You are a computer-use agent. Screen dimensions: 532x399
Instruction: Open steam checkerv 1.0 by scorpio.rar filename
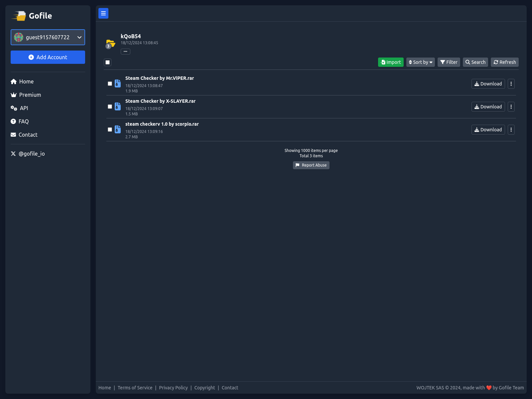(x=162, y=124)
